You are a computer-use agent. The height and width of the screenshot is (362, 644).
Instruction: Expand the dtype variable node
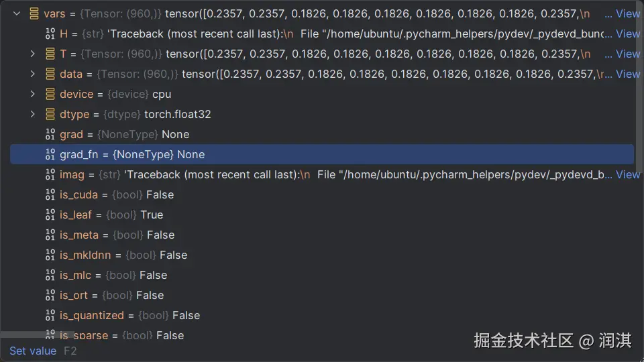click(x=32, y=114)
